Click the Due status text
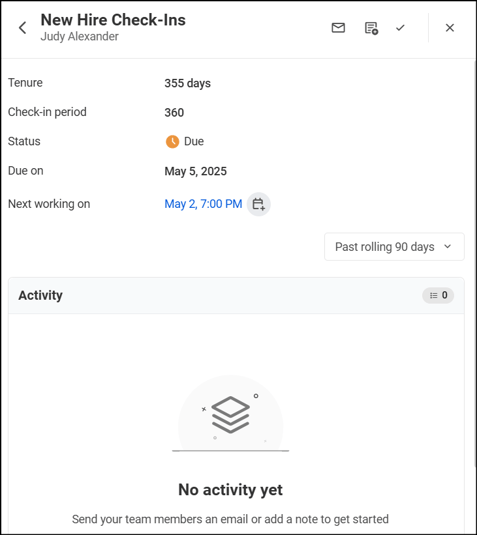 click(194, 142)
